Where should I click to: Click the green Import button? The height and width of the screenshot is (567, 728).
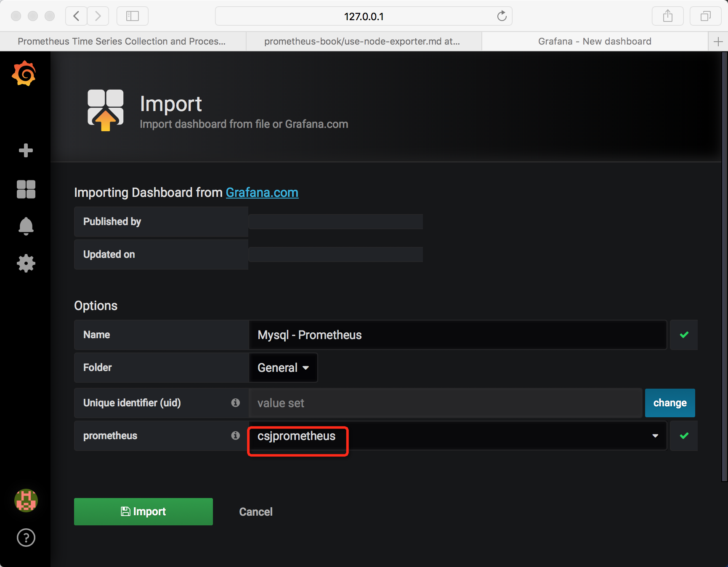click(143, 511)
